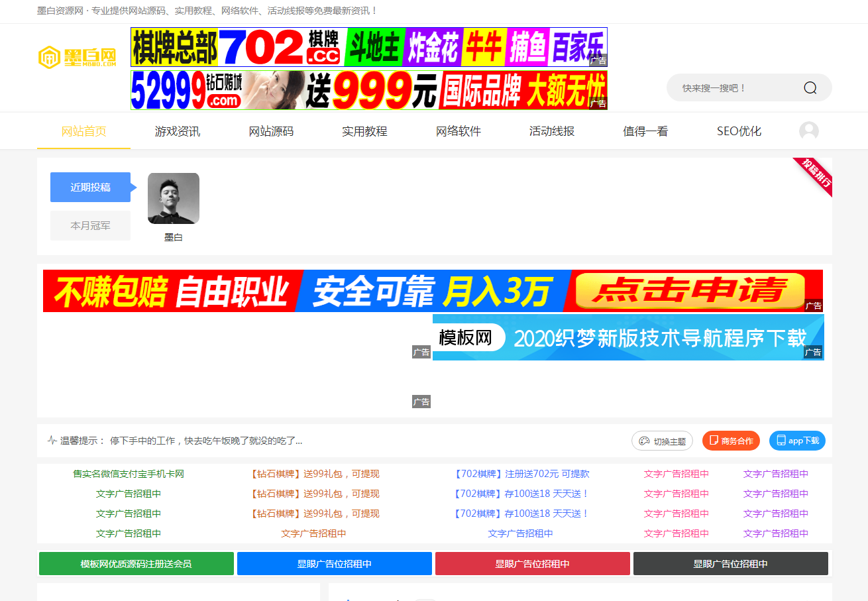This screenshot has height=601, width=868.
Task: Click the 【702棋牌】注册送702元 可提款 link
Action: (521, 474)
